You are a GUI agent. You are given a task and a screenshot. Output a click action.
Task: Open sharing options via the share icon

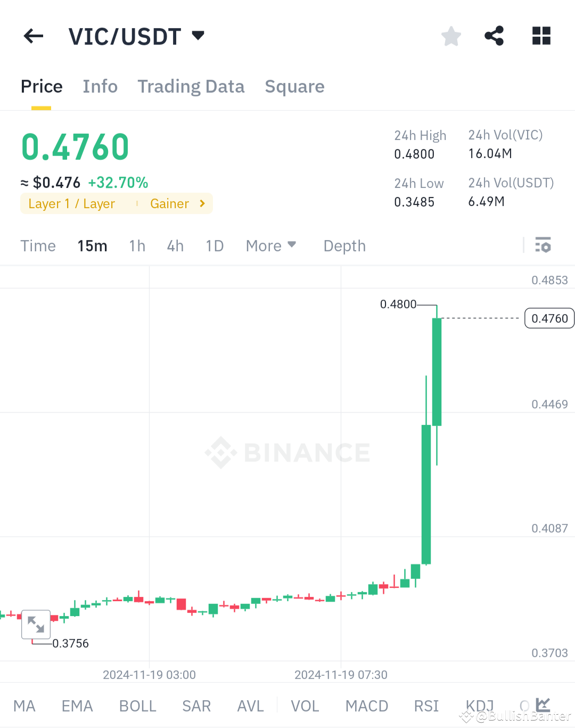494,36
